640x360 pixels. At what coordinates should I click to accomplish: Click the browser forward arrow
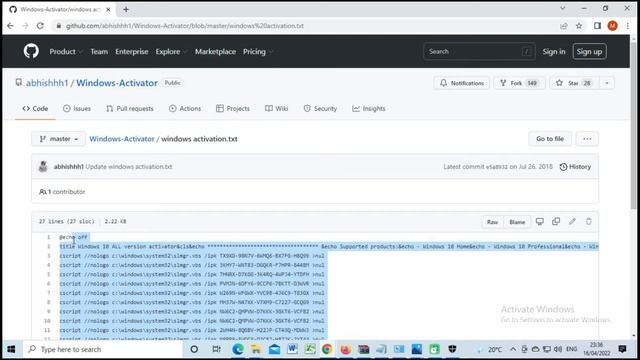[25, 26]
